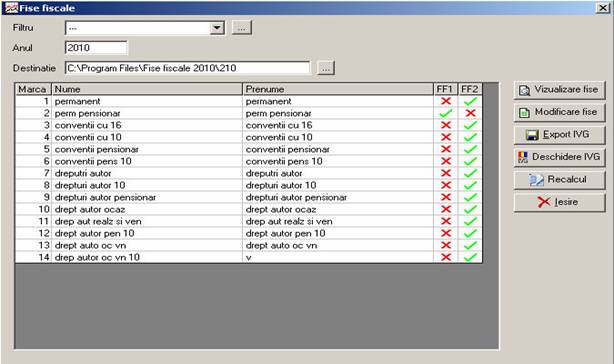Viewport: 614px width, 364px height.
Task: Select Nume cell 'drepturi autor pensionar'
Action: tap(147, 197)
